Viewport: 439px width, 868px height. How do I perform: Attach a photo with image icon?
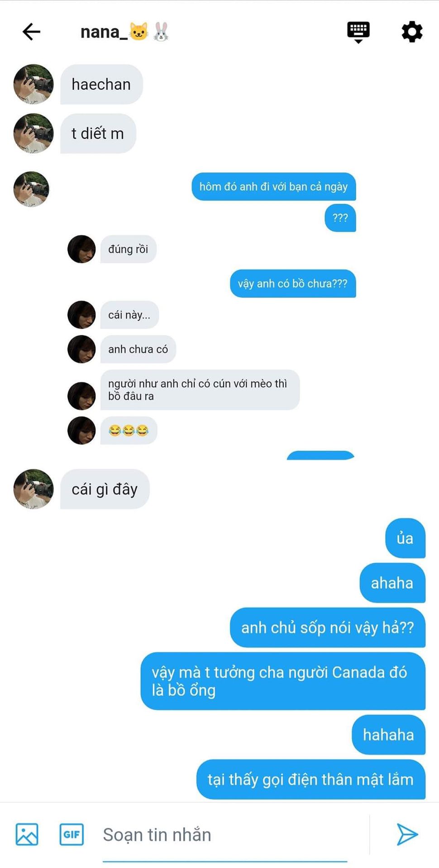27,834
